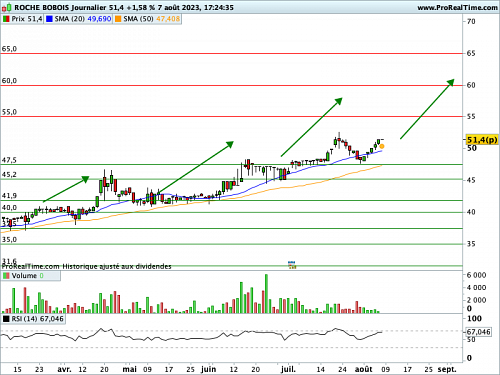
Task: Click the 45,2 support level label
Action: 9,175
